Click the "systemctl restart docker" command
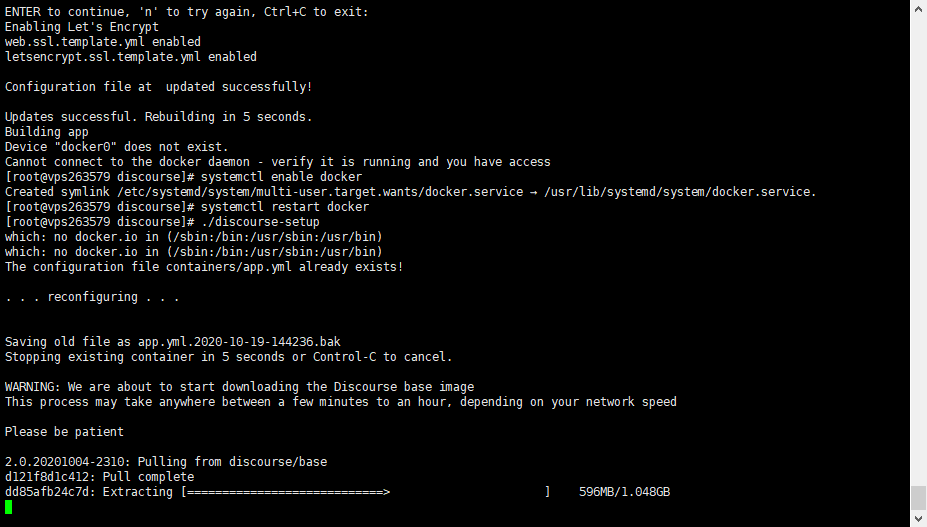 point(285,207)
